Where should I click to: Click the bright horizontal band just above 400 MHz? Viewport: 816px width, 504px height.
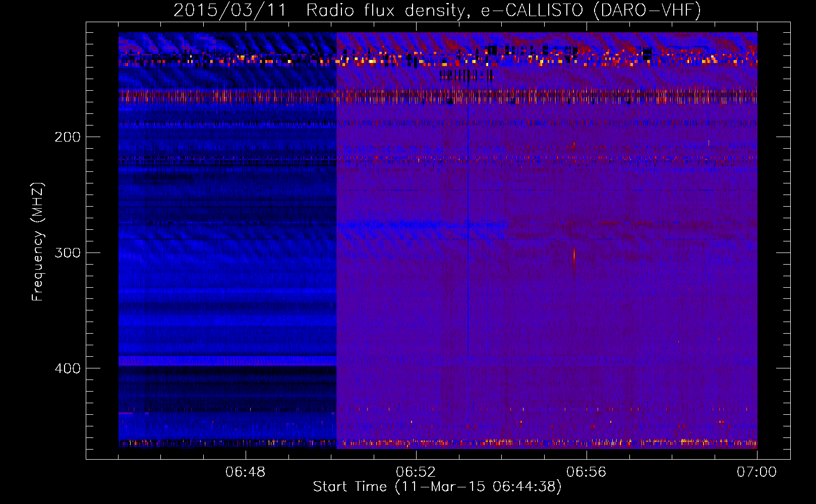227,360
